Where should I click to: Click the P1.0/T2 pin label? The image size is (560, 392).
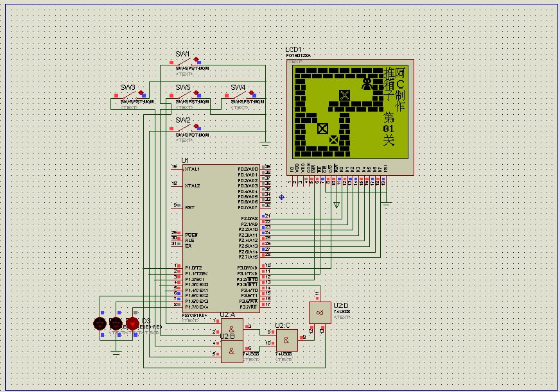[x=193, y=268]
